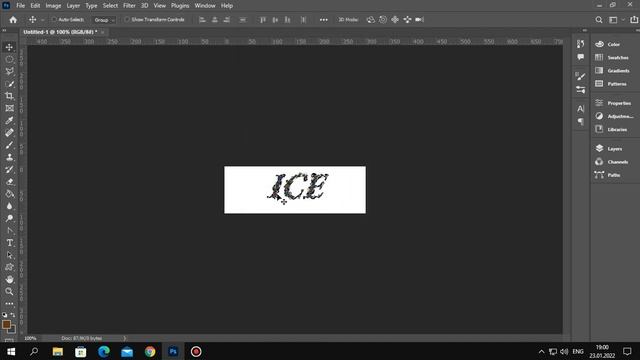Screen dimensions: 640x360
Task: Click the foreground color swatch
Action: tap(6, 324)
